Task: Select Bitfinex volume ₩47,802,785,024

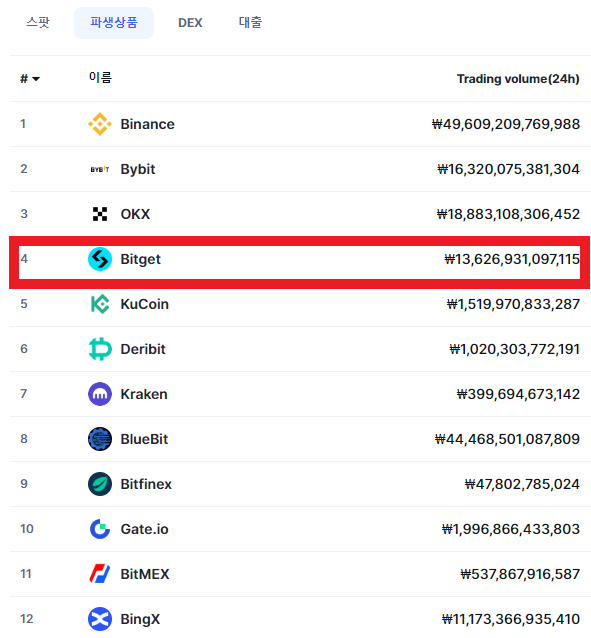Action: click(x=522, y=484)
